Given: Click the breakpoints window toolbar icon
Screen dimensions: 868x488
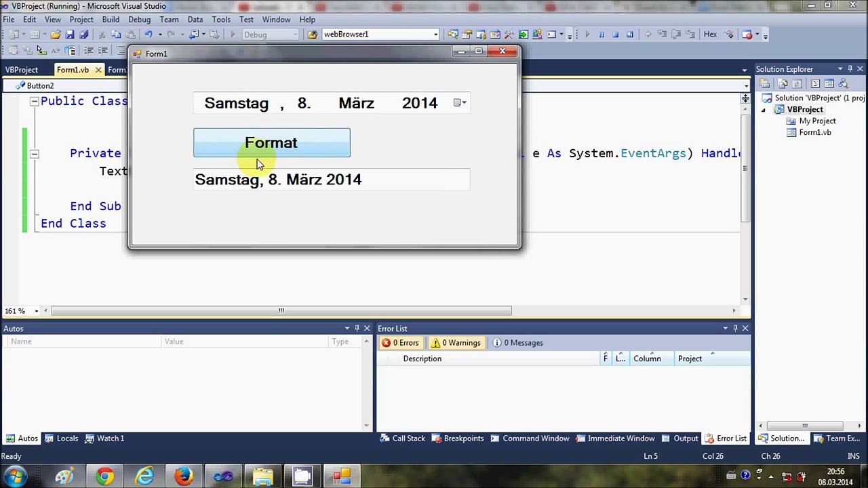Looking at the screenshot, I should 747,35.
